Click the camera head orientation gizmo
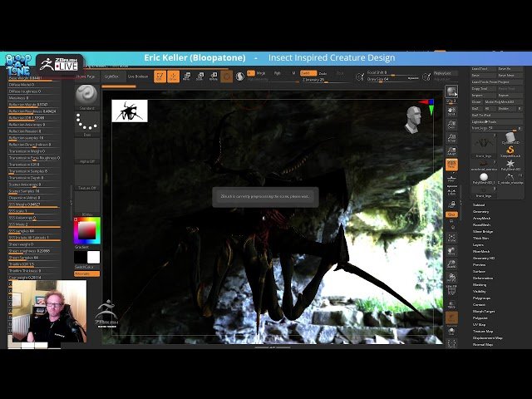The width and height of the screenshot is (532, 399). (414, 119)
